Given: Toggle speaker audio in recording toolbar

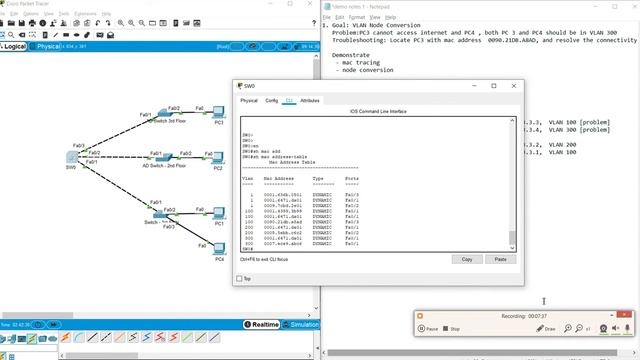Looking at the screenshot, I should [x=616, y=328].
